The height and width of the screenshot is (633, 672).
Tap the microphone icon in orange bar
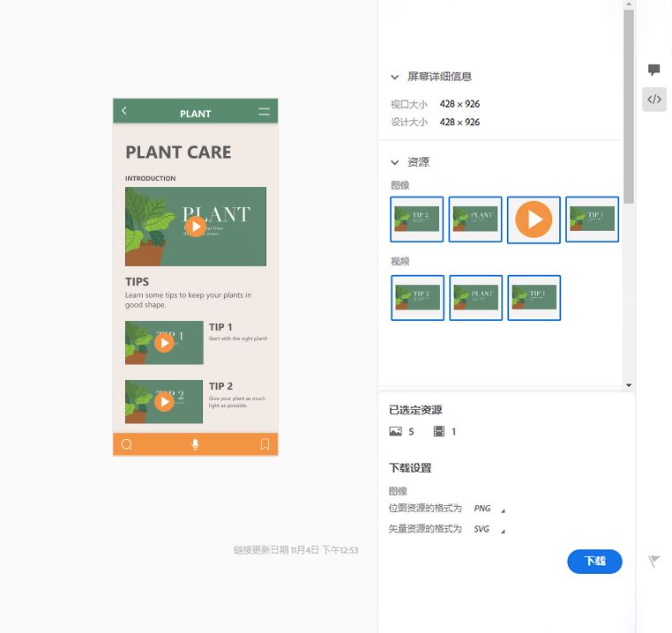(x=195, y=444)
